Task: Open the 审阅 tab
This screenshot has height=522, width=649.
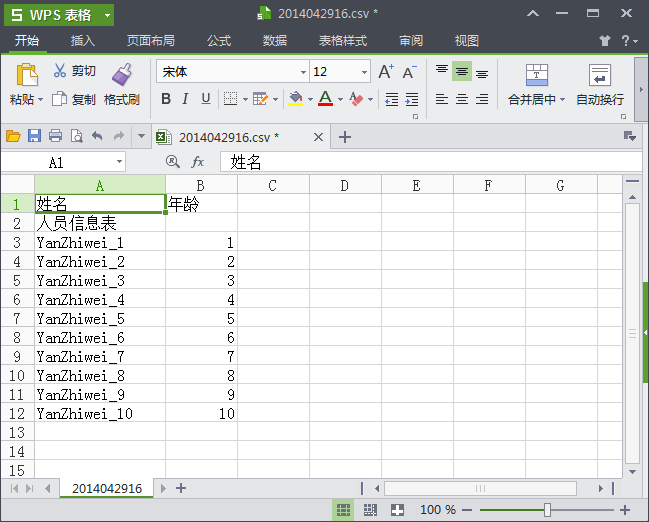Action: pos(411,41)
